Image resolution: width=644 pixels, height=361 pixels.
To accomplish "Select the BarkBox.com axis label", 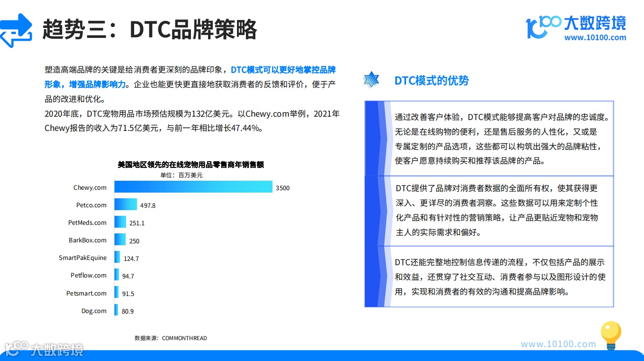I will tap(88, 240).
